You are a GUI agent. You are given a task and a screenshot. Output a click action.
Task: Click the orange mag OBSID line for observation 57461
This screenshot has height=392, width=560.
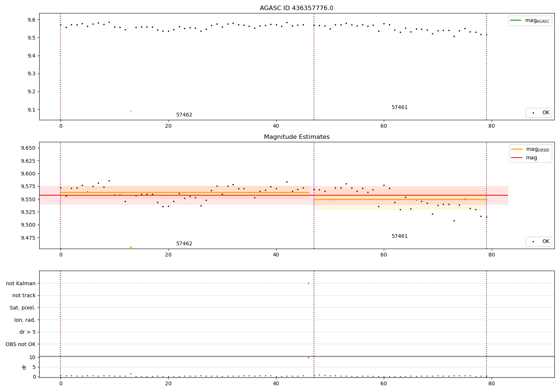pyautogui.click(x=400, y=199)
